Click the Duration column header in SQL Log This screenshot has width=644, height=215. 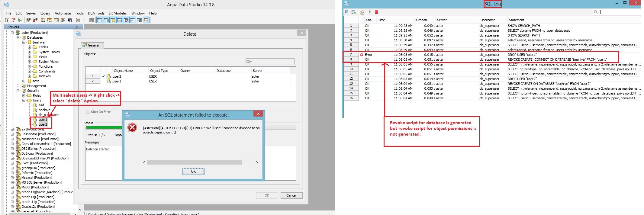424,20
